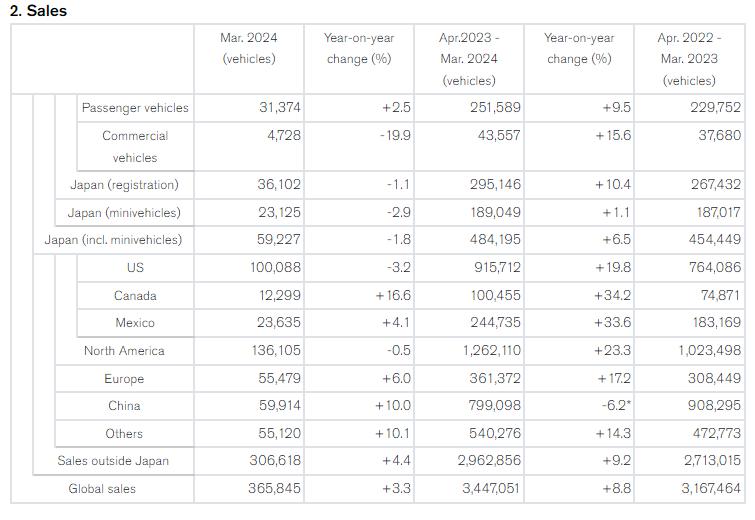Screen dimensions: 755x520
Task: Select the "Commercial vehicles" row label
Action: point(135,146)
